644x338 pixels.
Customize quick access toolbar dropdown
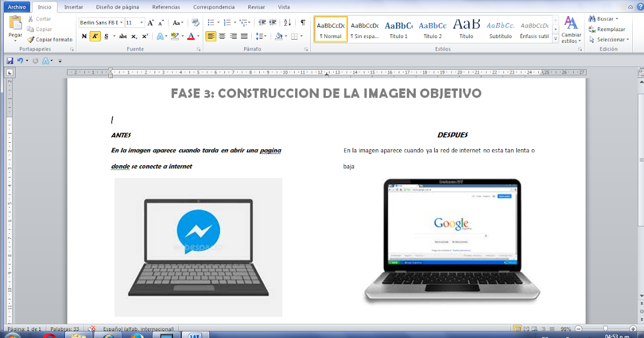[x=60, y=61]
